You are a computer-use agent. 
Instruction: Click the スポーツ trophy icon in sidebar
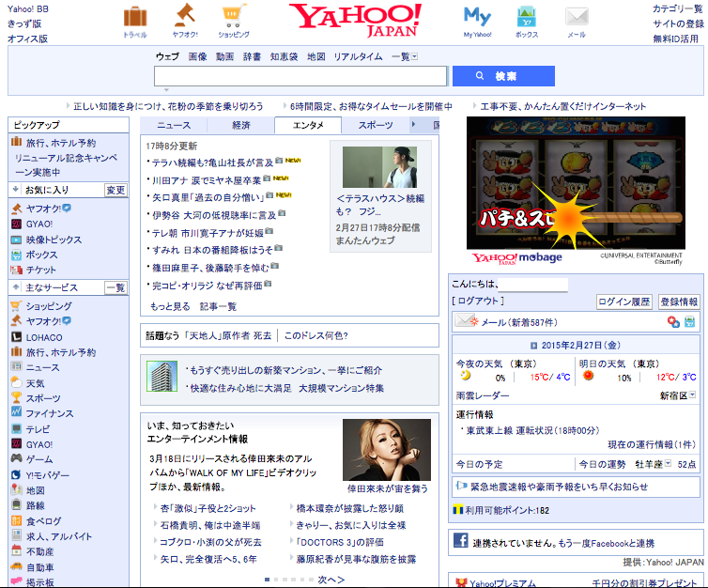click(16, 398)
